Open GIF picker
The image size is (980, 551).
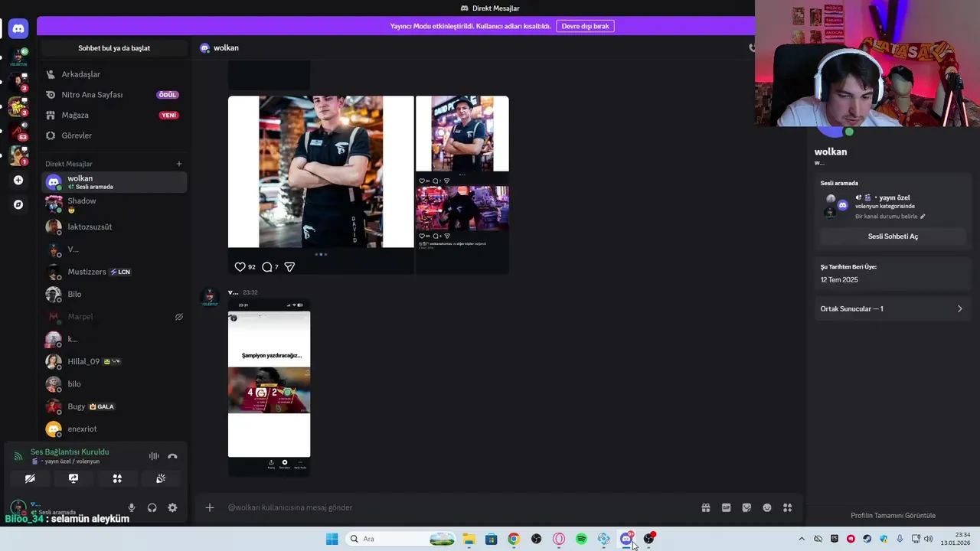coord(727,507)
